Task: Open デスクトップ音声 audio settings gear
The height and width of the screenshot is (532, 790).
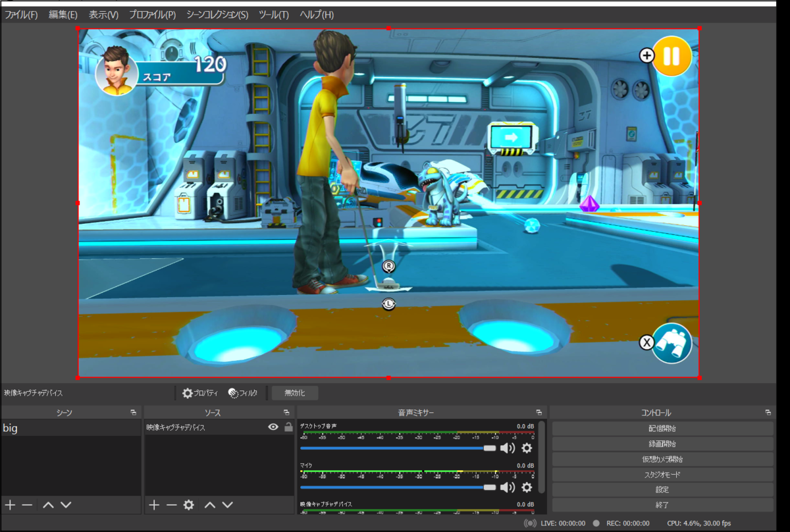Action: point(527,448)
